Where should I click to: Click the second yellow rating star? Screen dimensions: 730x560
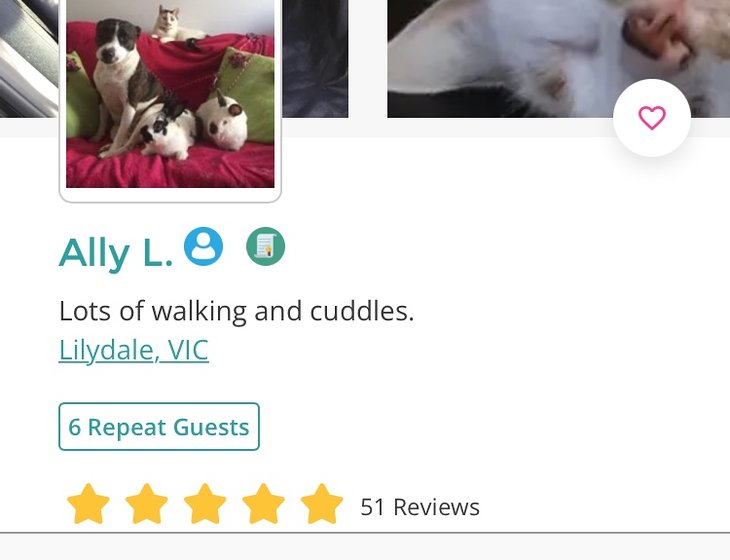[147, 504]
